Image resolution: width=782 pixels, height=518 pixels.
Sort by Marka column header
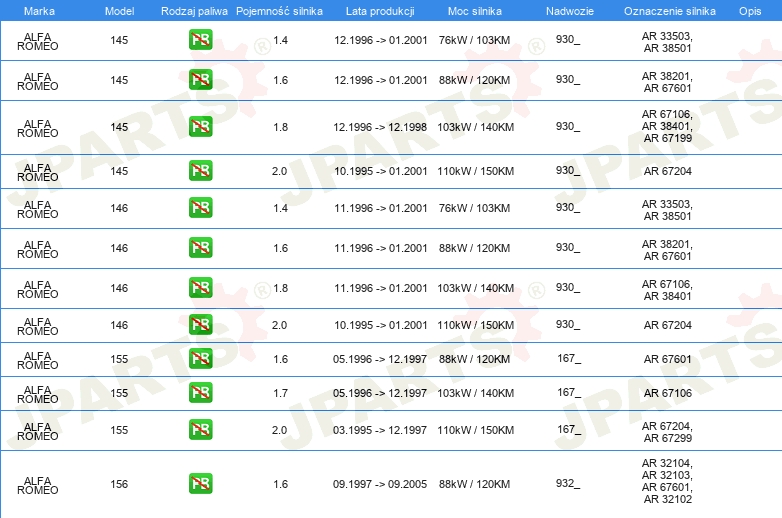tap(39, 11)
